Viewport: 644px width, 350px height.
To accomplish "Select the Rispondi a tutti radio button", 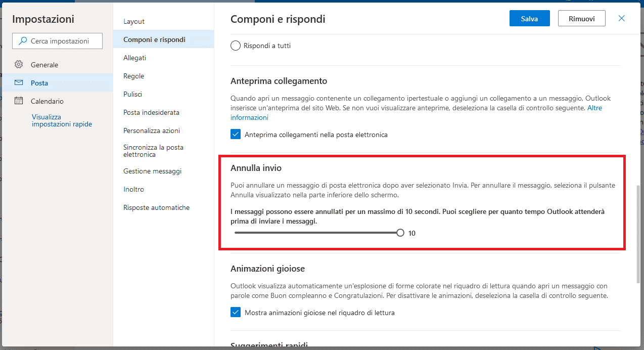I will (236, 46).
